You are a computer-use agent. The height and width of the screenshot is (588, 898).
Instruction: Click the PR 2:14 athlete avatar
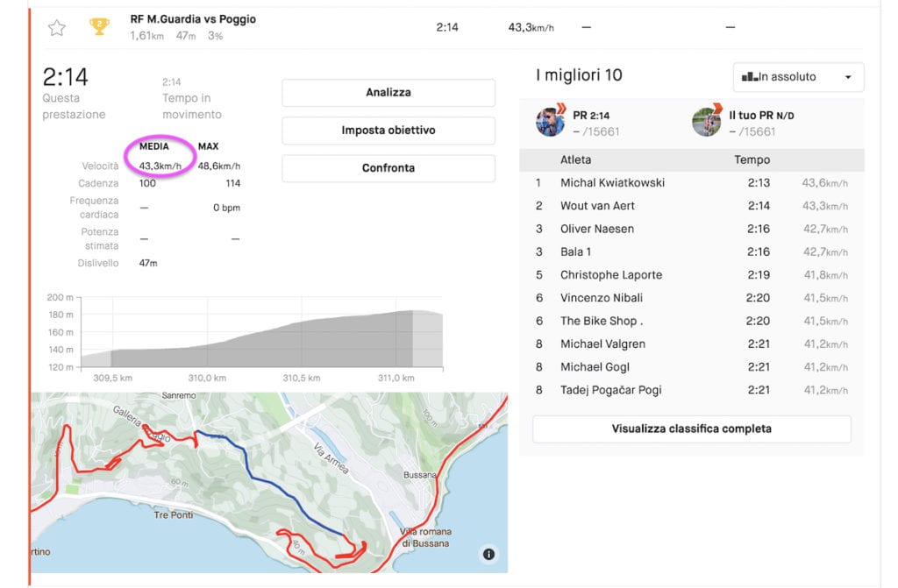550,123
